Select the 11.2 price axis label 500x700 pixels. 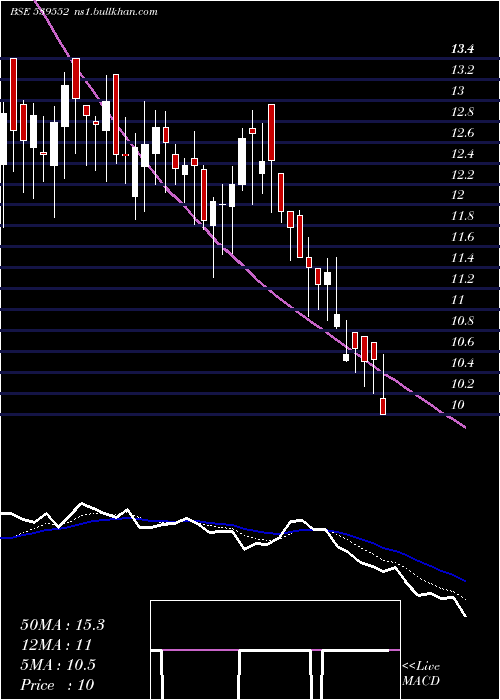coord(462,279)
